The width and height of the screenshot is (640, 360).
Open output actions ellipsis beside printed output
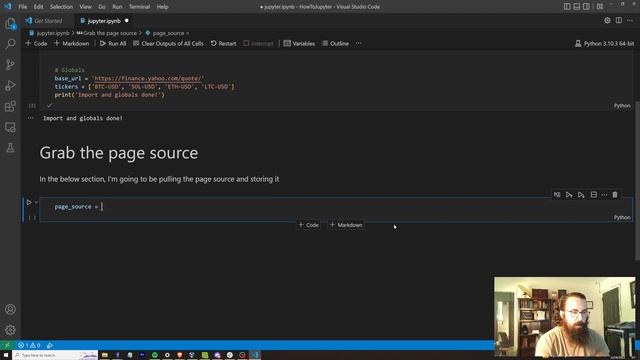coord(31,118)
